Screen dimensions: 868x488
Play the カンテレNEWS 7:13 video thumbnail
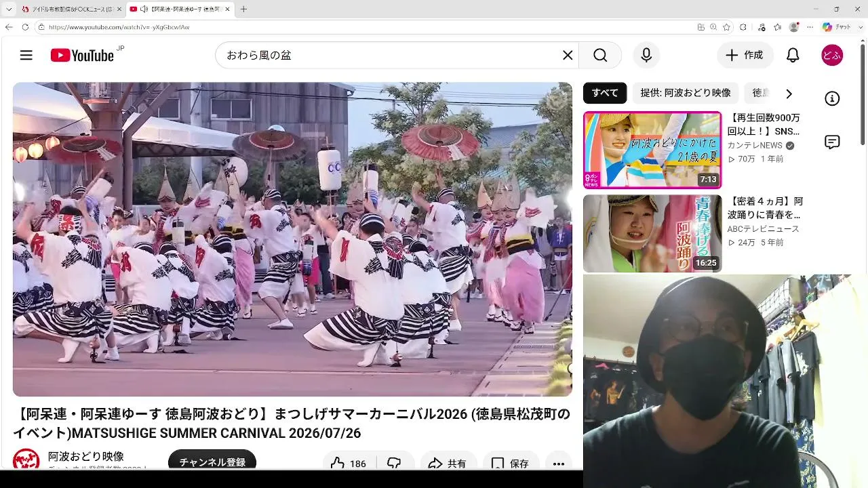tap(652, 150)
